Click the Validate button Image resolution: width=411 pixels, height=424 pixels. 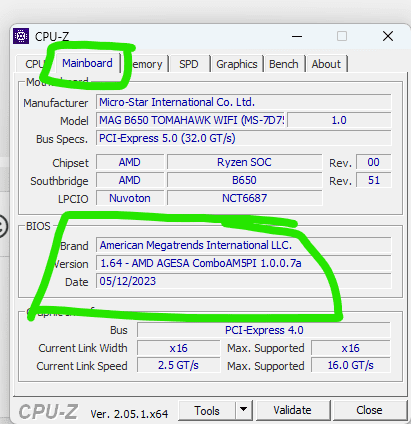point(292,410)
